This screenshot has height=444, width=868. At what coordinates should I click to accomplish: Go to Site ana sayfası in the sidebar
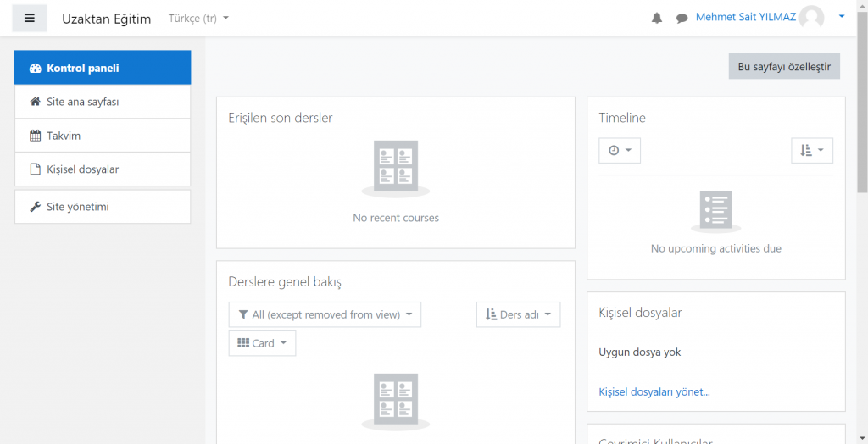point(103,102)
